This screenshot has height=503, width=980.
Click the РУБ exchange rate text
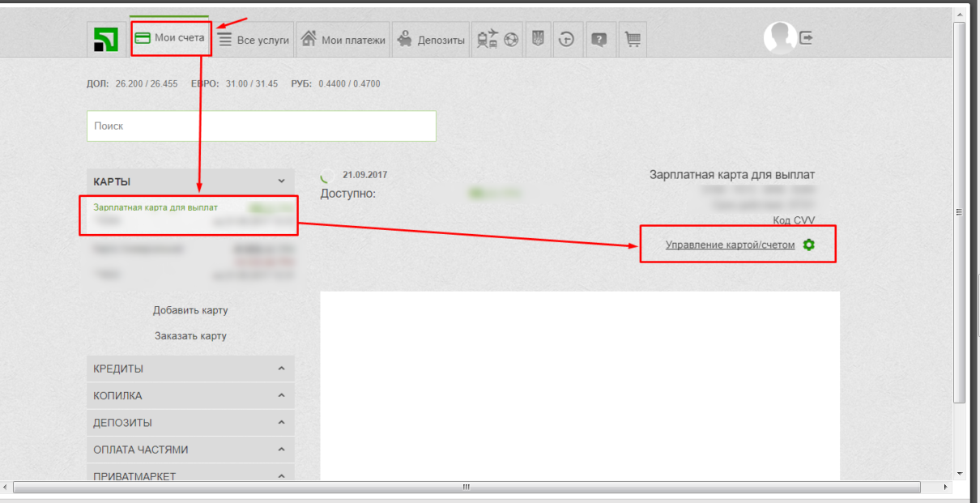click(334, 83)
